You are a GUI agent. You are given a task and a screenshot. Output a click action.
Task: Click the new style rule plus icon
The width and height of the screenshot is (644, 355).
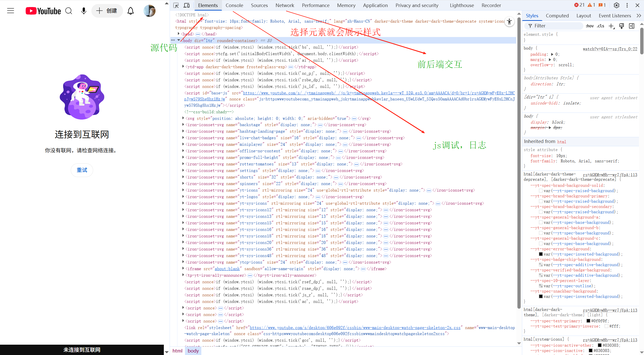[611, 26]
